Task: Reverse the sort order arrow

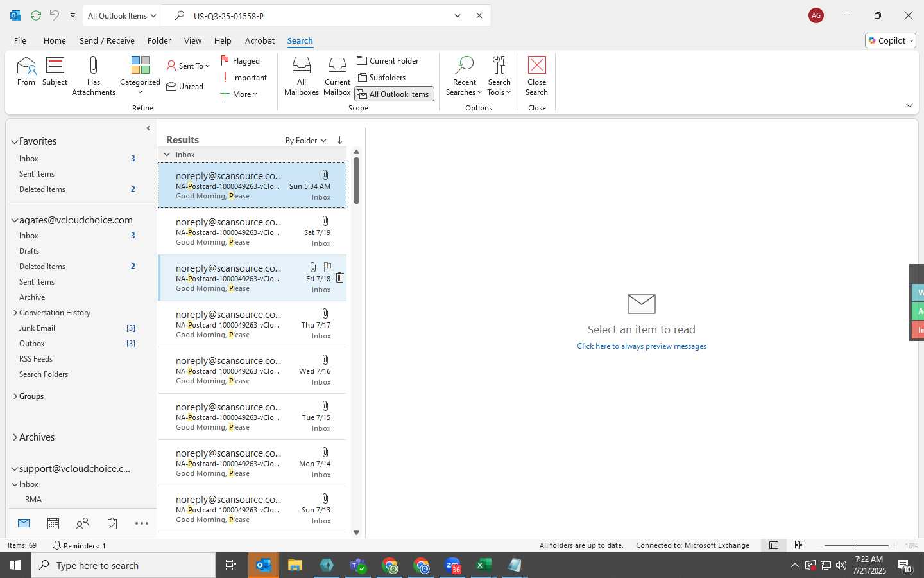Action: click(x=339, y=140)
